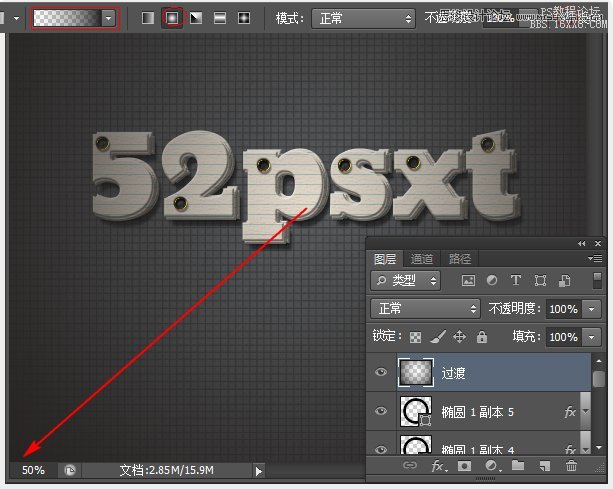Click the fx badge on 椭圆 1 副本 5

pos(570,412)
